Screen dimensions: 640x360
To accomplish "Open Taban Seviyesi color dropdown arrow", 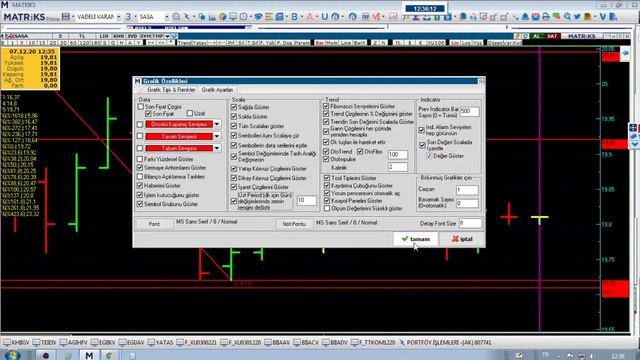I will [x=217, y=148].
